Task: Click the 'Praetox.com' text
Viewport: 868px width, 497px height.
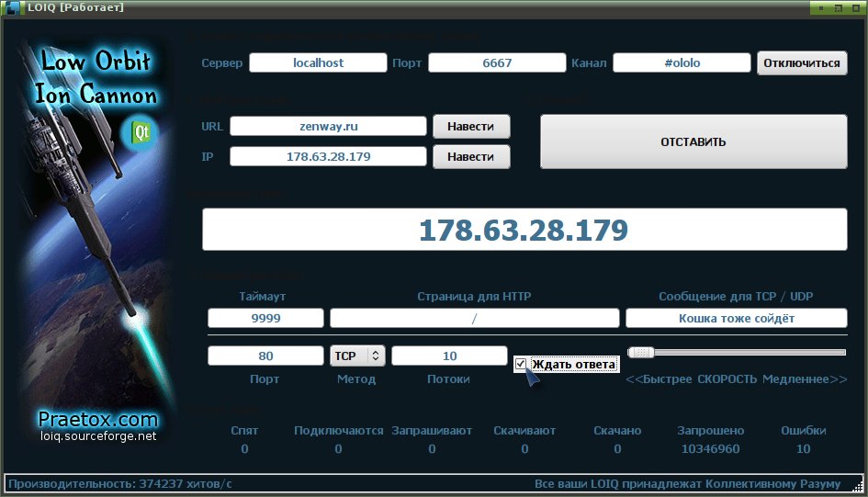Action: pos(98,419)
